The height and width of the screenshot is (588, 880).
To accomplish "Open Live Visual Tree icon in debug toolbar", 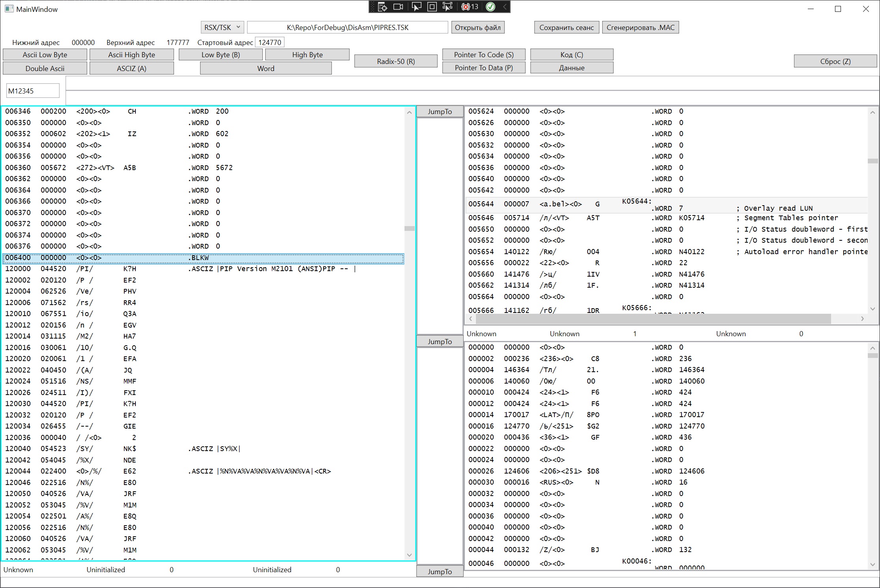I will pyautogui.click(x=382, y=7).
